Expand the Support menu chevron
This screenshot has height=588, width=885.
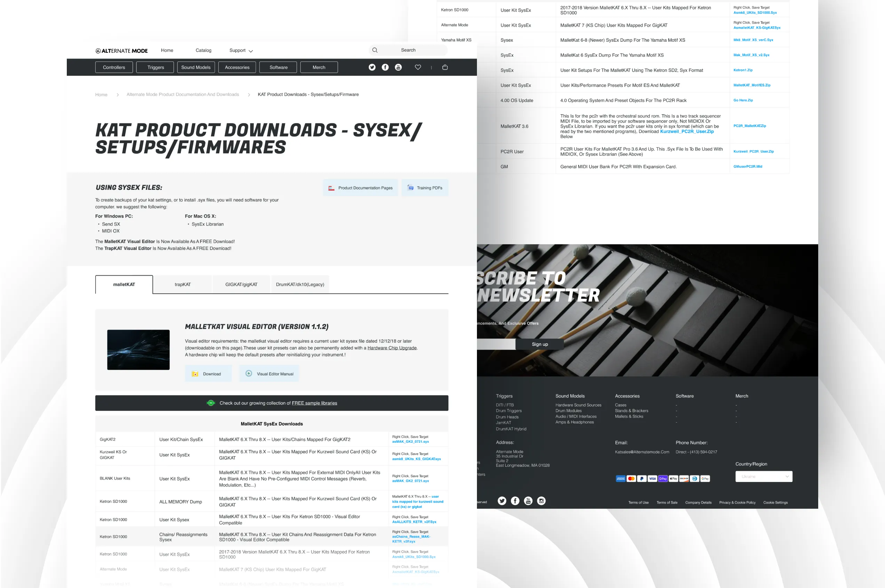[251, 51]
